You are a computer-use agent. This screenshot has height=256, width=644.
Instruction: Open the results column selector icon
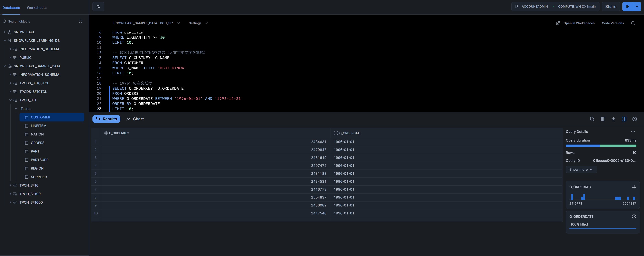tap(603, 119)
